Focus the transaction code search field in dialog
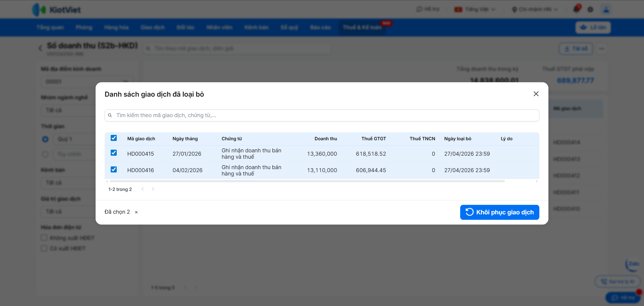Viewport: 644px width, 306px height. pyautogui.click(x=322, y=115)
